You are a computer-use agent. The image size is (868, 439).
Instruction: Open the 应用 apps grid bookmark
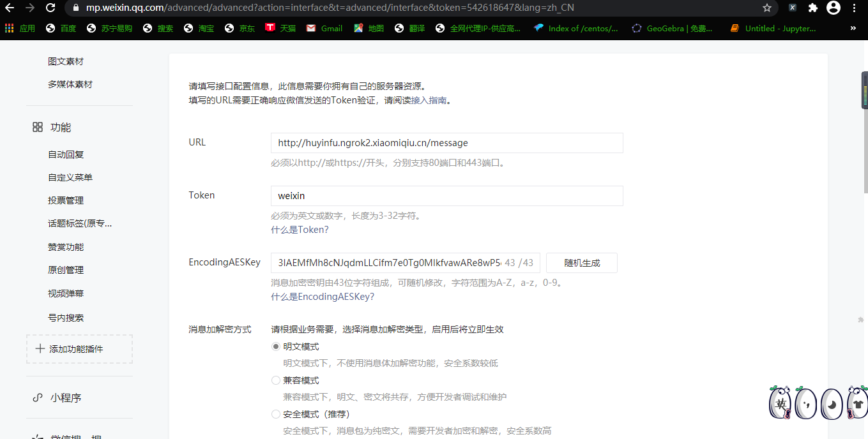(20, 28)
